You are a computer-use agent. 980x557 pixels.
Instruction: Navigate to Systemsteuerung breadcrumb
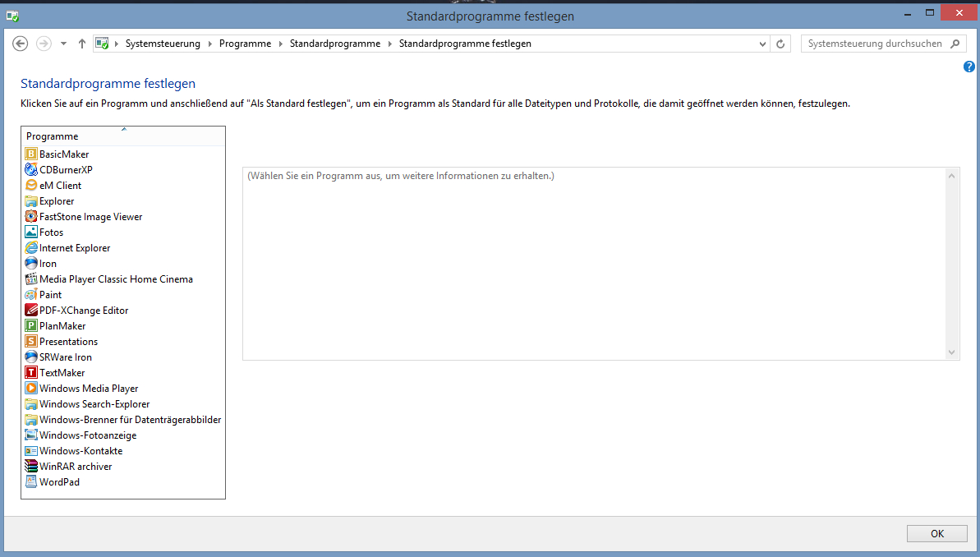163,44
